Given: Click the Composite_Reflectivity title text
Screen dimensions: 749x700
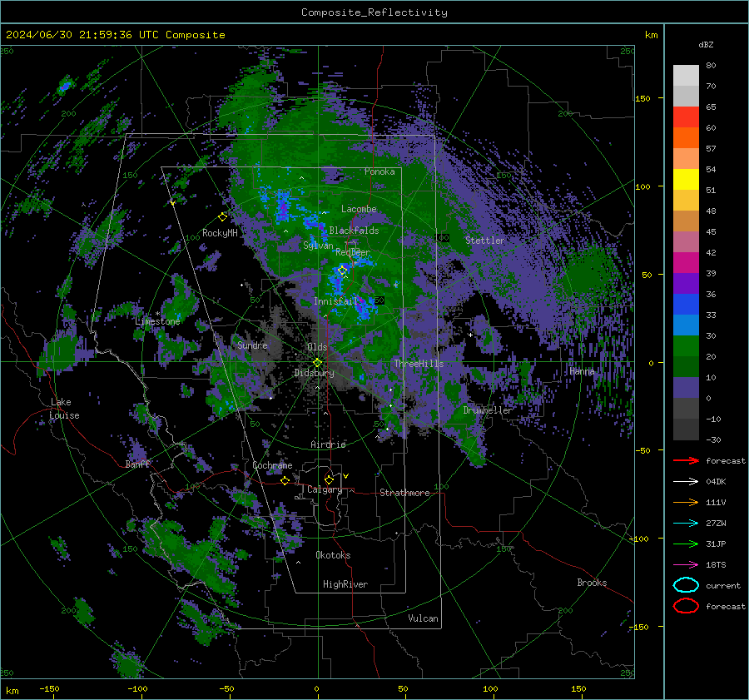Looking at the screenshot, I should [x=374, y=12].
